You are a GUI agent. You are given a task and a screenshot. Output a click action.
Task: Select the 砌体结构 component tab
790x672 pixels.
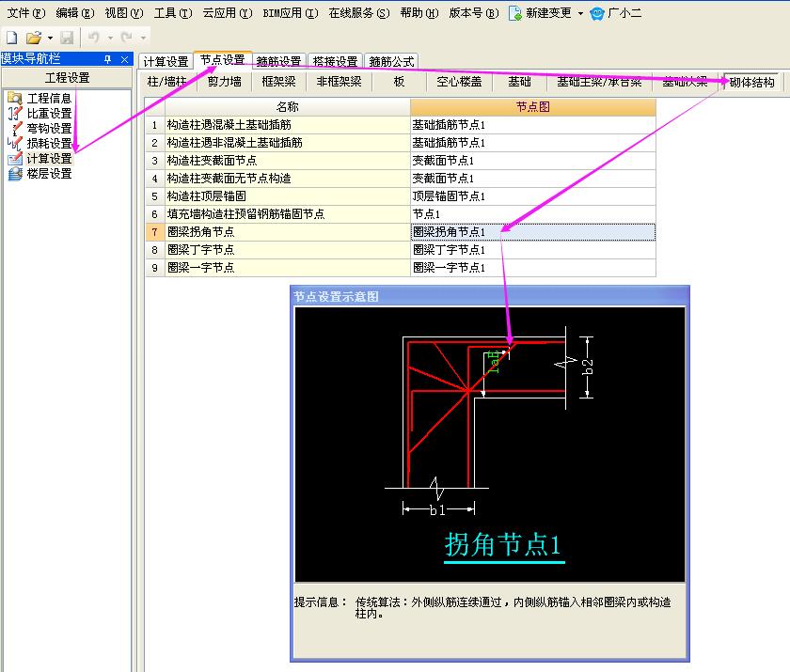pos(751,82)
